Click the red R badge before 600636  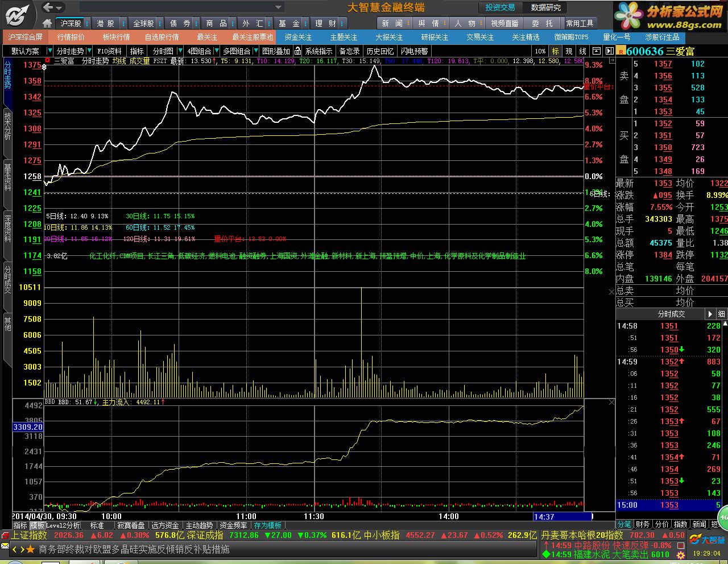click(621, 51)
